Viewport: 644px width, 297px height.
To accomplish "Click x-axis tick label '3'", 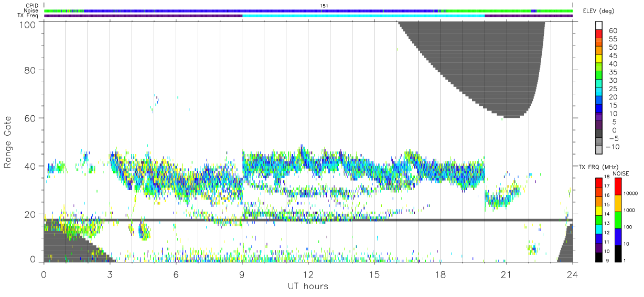I will point(110,274).
